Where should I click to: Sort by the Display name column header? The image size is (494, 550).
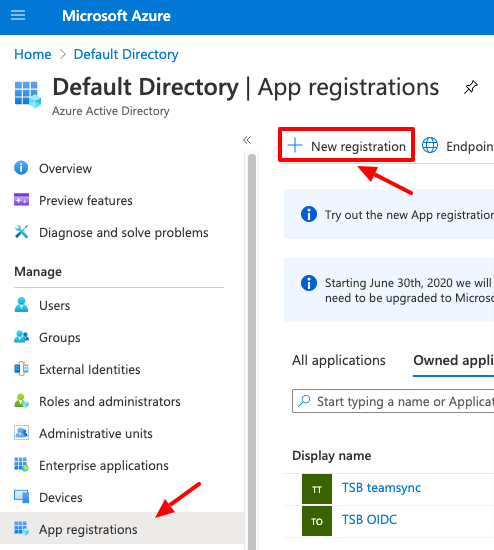click(332, 456)
